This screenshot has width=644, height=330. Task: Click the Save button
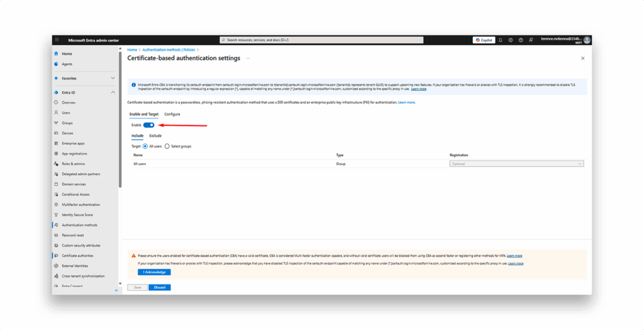pyautogui.click(x=138, y=287)
